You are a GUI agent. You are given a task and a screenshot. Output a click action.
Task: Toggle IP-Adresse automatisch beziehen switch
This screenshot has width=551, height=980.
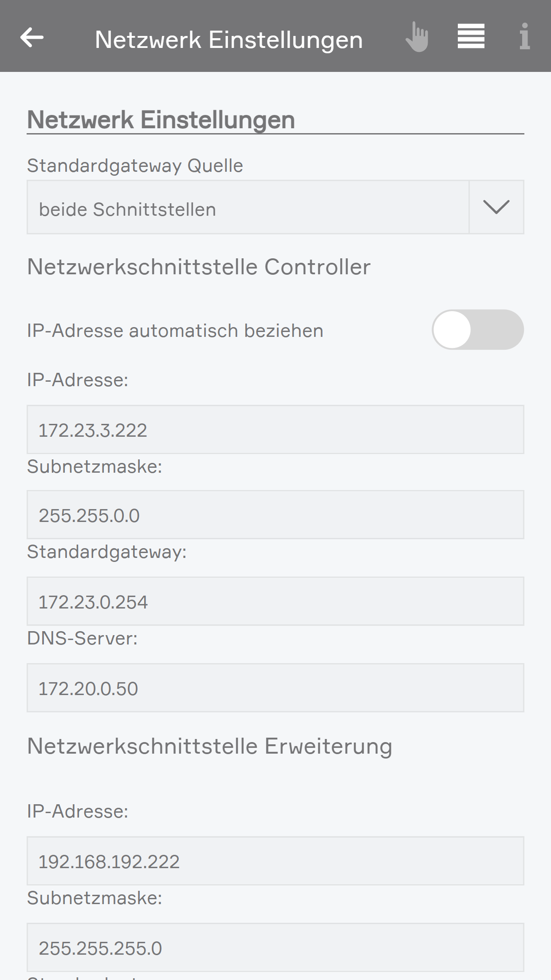(x=477, y=330)
